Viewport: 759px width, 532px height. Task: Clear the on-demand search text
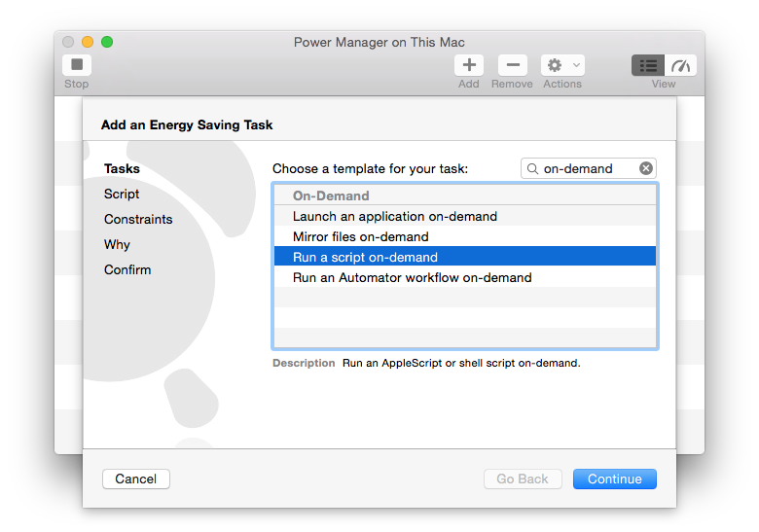646,168
